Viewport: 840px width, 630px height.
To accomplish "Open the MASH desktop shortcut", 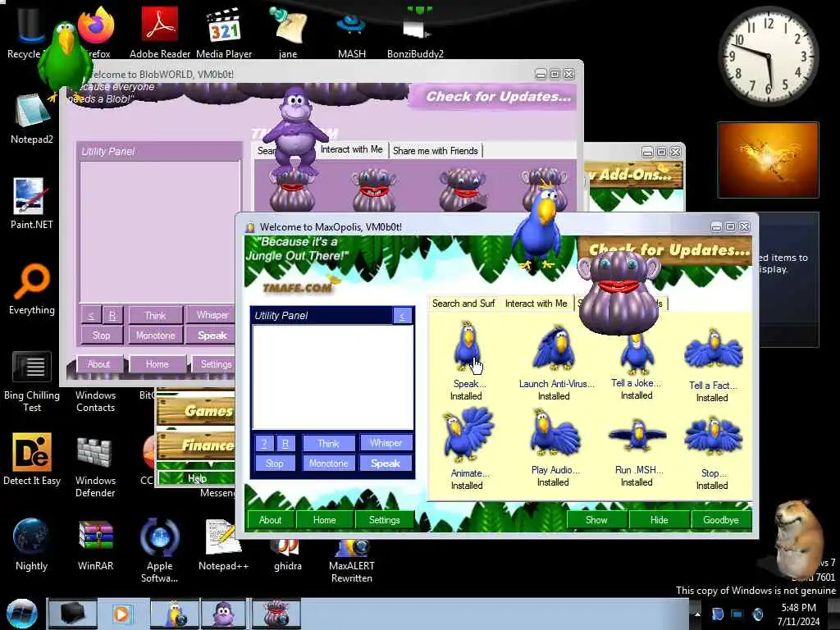I will point(351,32).
